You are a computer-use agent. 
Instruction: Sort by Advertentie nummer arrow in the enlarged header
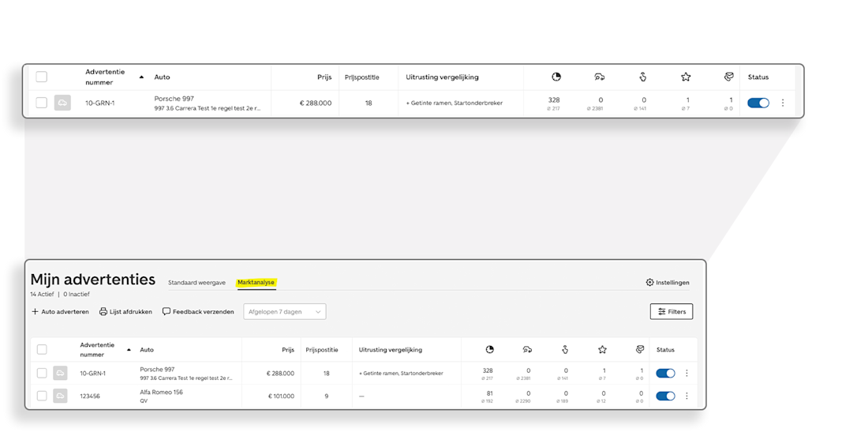[x=141, y=77]
